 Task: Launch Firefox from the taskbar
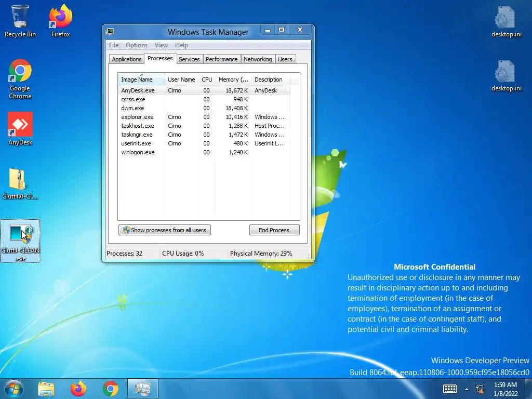[78, 389]
